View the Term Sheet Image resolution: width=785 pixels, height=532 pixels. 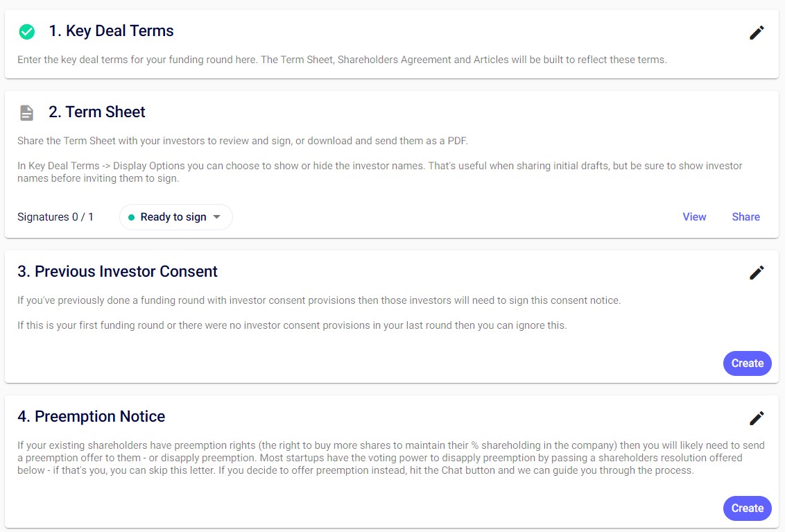pos(693,217)
